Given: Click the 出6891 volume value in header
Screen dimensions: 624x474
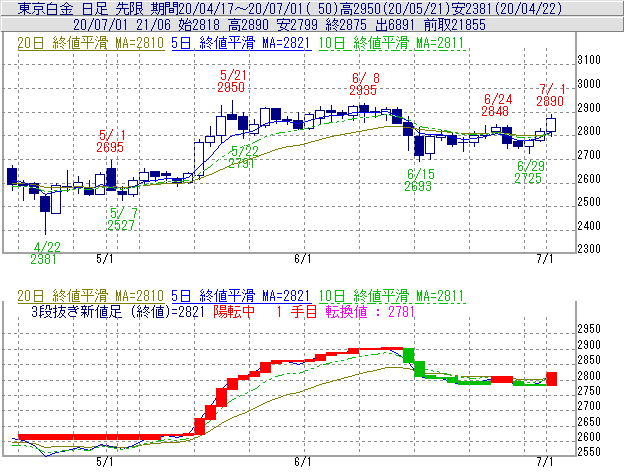Looking at the screenshot, I should coord(395,25).
